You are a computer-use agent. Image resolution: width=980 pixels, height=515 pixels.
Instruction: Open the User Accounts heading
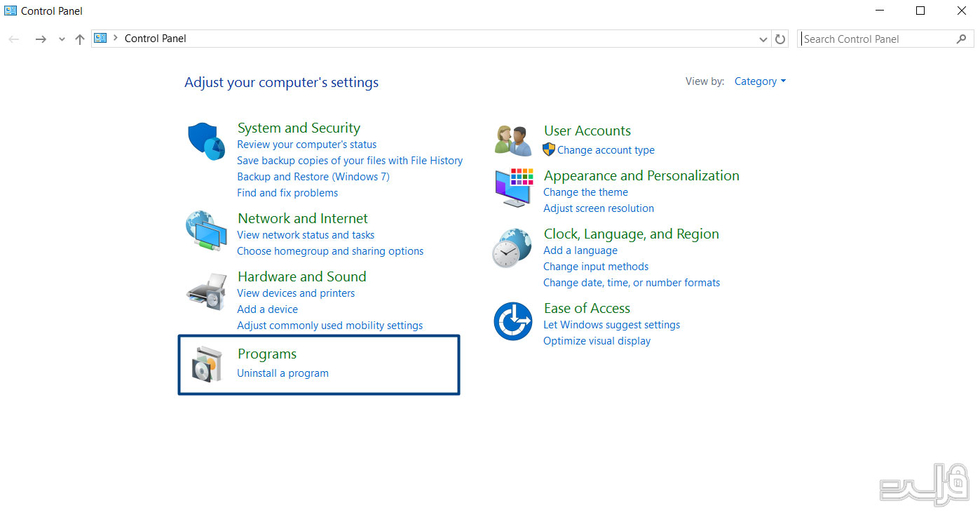587,131
